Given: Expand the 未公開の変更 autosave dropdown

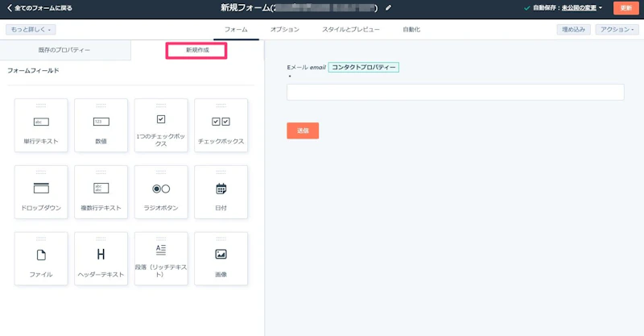Looking at the screenshot, I should coord(582,8).
